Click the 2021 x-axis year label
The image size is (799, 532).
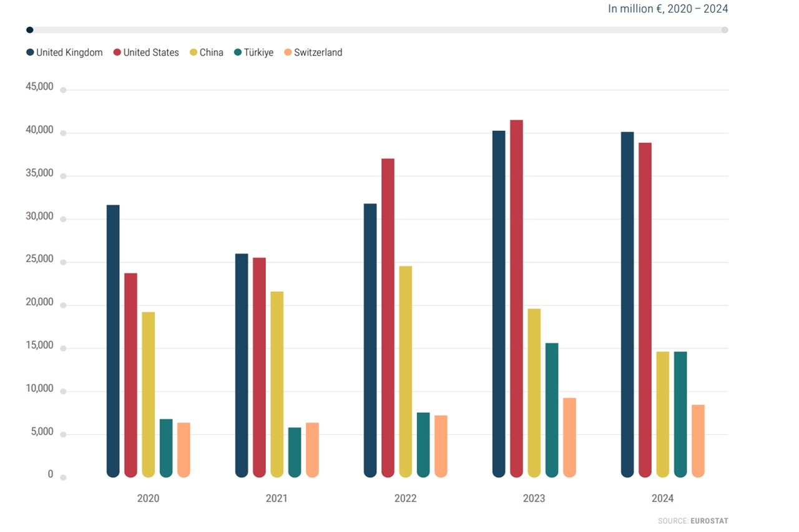[277, 499]
